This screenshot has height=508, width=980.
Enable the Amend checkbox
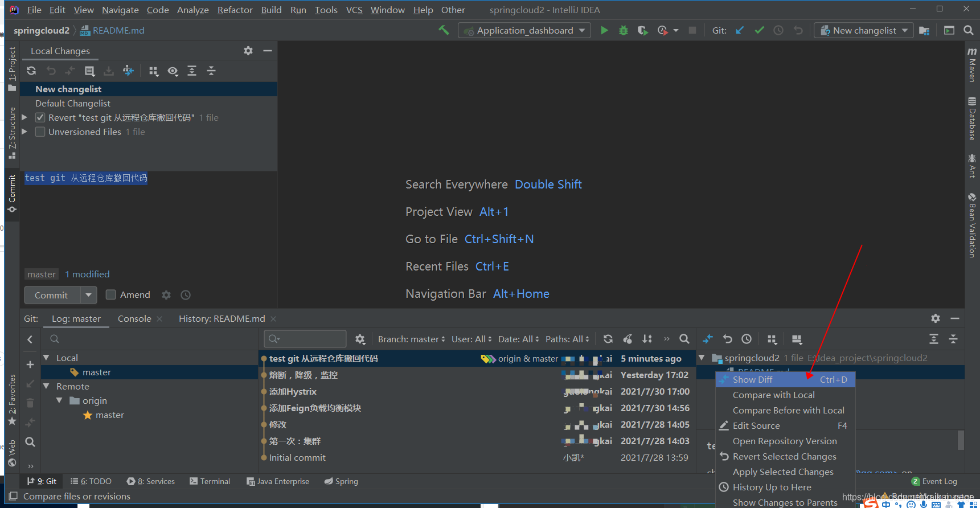coord(111,294)
